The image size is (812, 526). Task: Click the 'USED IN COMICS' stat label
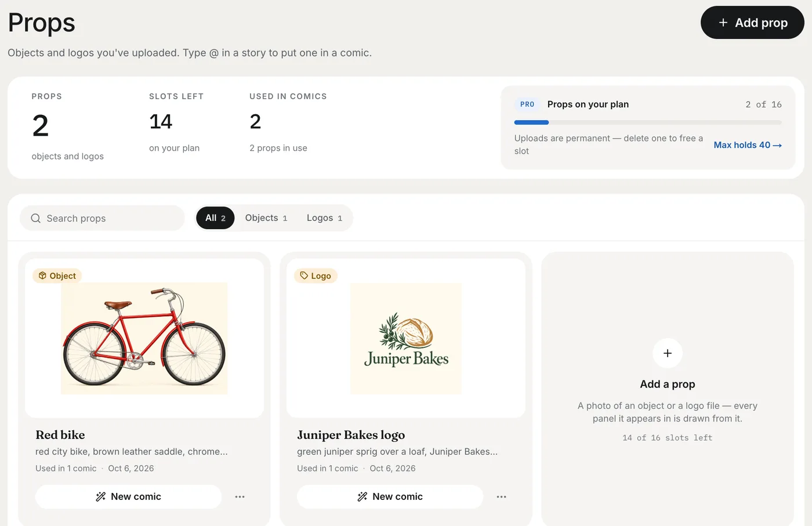click(x=288, y=96)
